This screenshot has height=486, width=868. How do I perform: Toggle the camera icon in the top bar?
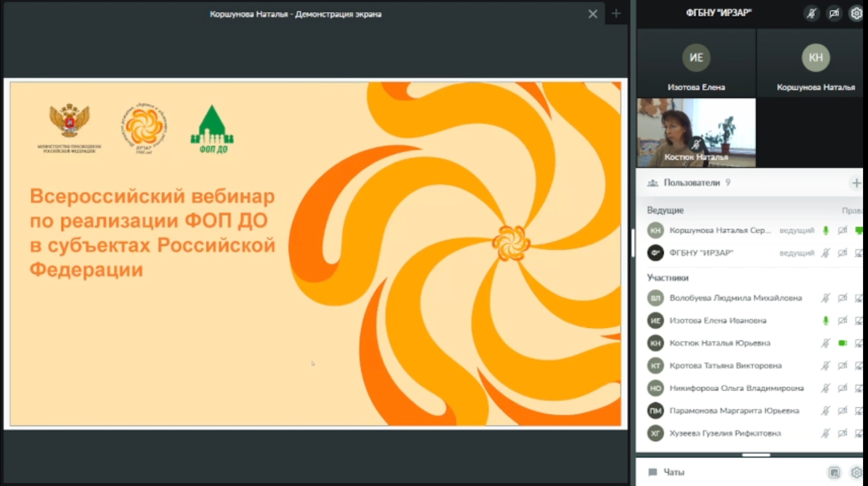pyautogui.click(x=834, y=13)
